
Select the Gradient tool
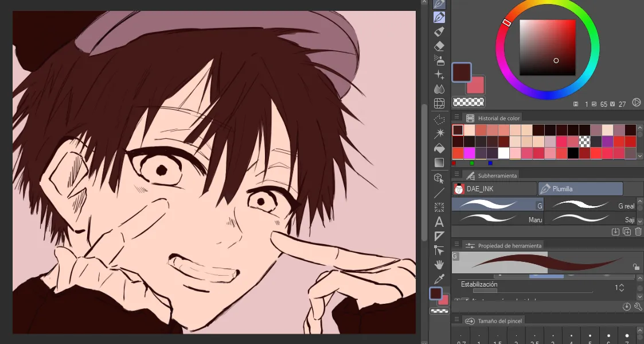(439, 163)
